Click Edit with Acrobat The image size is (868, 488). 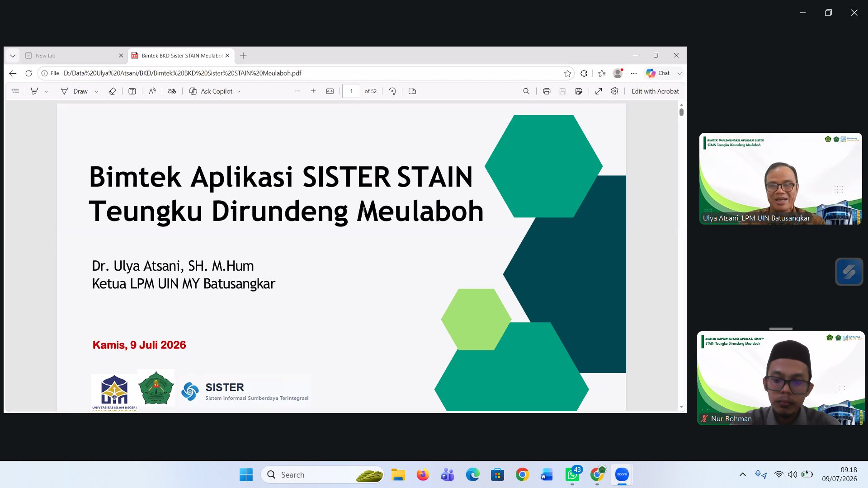pyautogui.click(x=655, y=91)
